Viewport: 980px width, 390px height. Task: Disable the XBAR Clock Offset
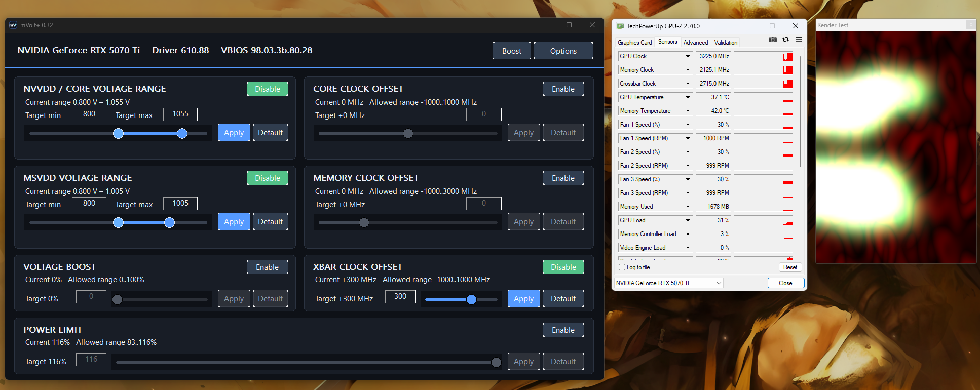[x=563, y=267]
